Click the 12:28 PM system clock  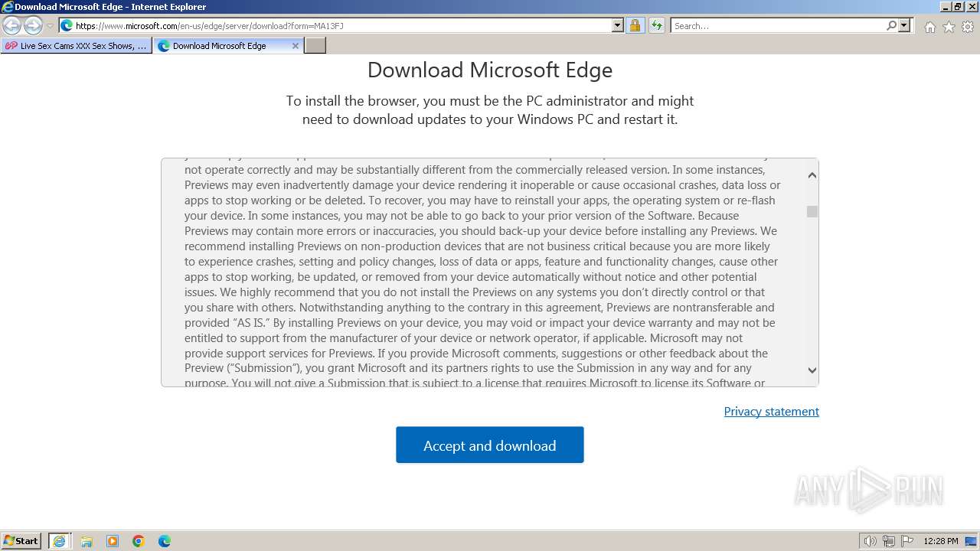tap(941, 541)
